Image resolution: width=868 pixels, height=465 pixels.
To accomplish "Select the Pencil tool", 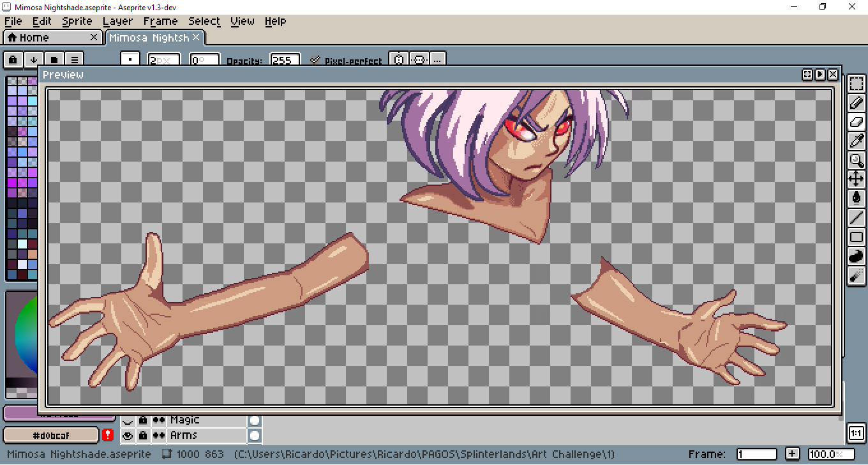I will pyautogui.click(x=856, y=103).
